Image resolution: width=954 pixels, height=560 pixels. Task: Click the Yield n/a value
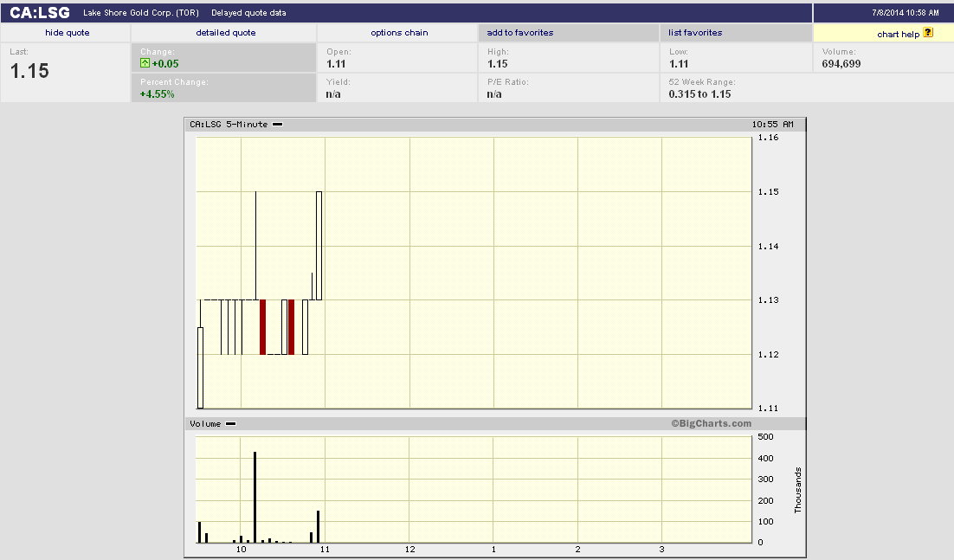[x=332, y=94]
